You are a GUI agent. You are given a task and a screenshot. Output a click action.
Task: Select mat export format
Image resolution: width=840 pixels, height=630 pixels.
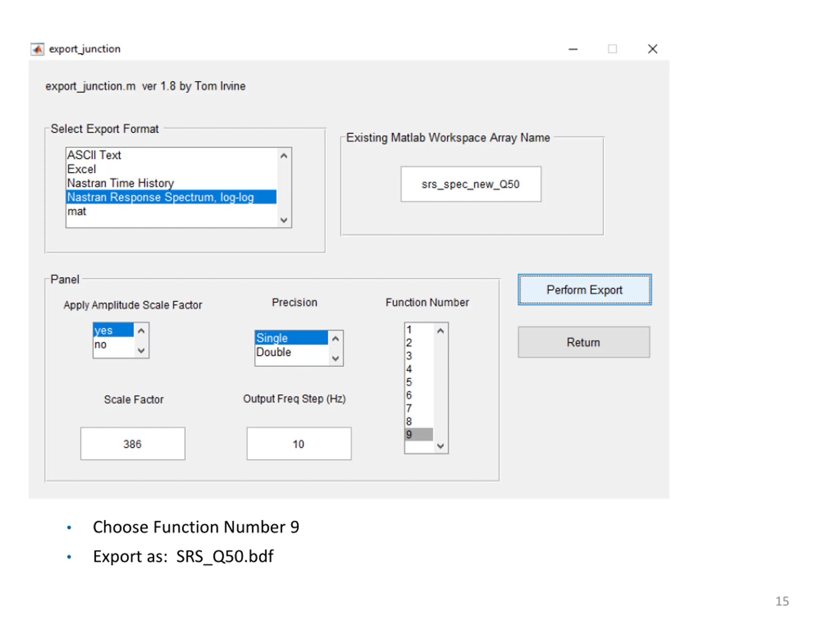point(171,211)
